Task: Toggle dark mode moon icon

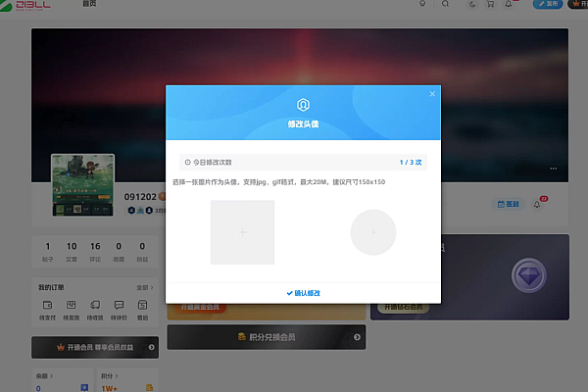Action: pos(472,4)
